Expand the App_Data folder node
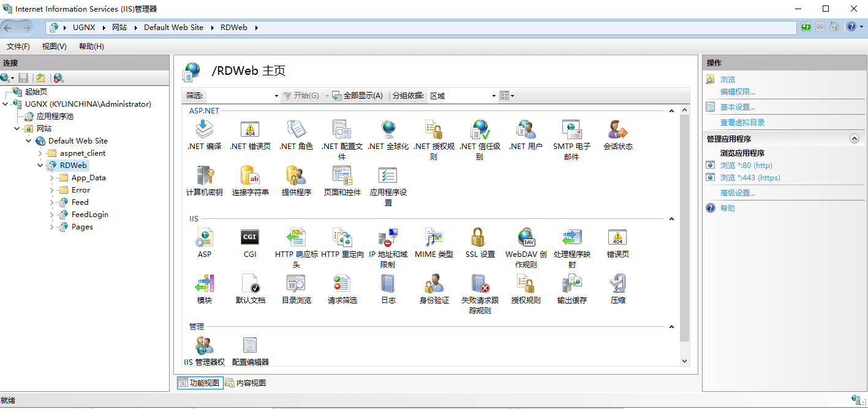Screen dimensions: 868x409 pos(52,178)
